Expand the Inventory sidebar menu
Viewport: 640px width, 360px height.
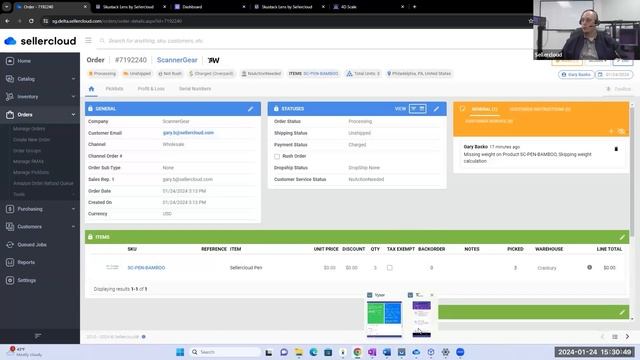[40, 97]
